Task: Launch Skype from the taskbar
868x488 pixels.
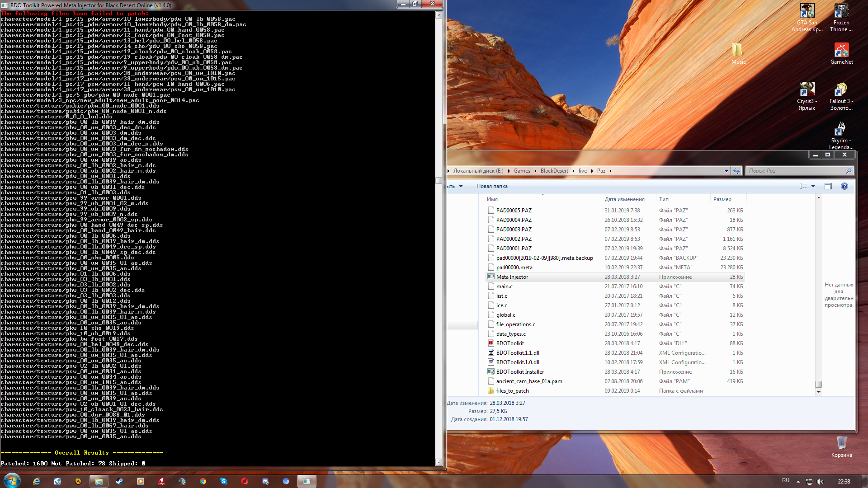Action: [224, 482]
